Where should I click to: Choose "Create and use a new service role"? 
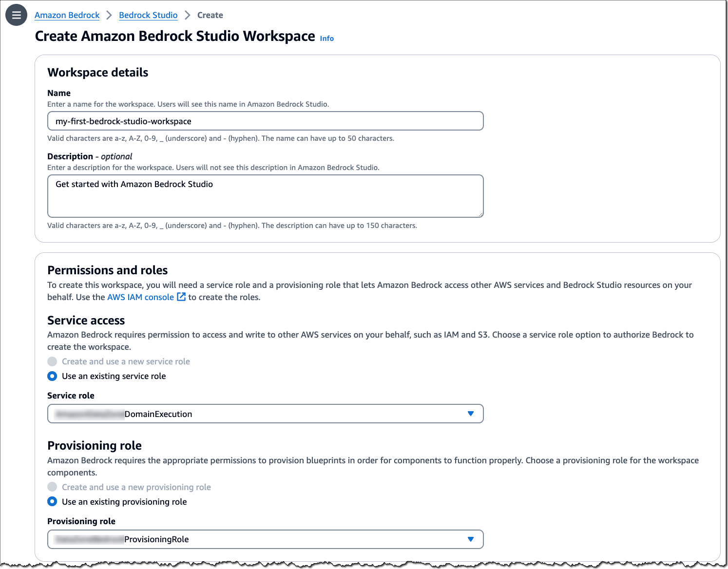point(52,361)
